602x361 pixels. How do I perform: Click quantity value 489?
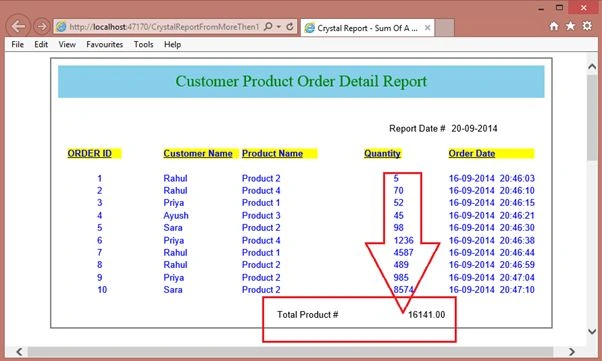click(x=401, y=265)
